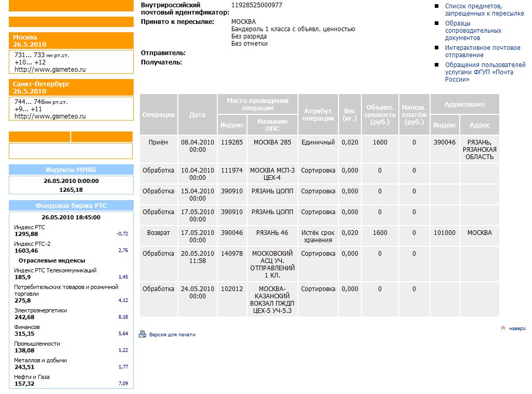532x394 pixels.
Task: Open the gismeteo URL under Санкт-Петербург weather
Action: pyautogui.click(x=50, y=116)
